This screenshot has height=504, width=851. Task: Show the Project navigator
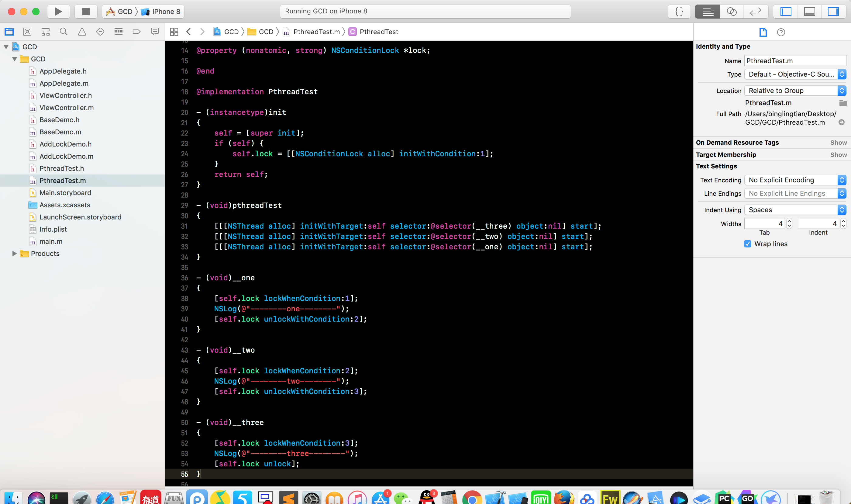click(x=9, y=32)
